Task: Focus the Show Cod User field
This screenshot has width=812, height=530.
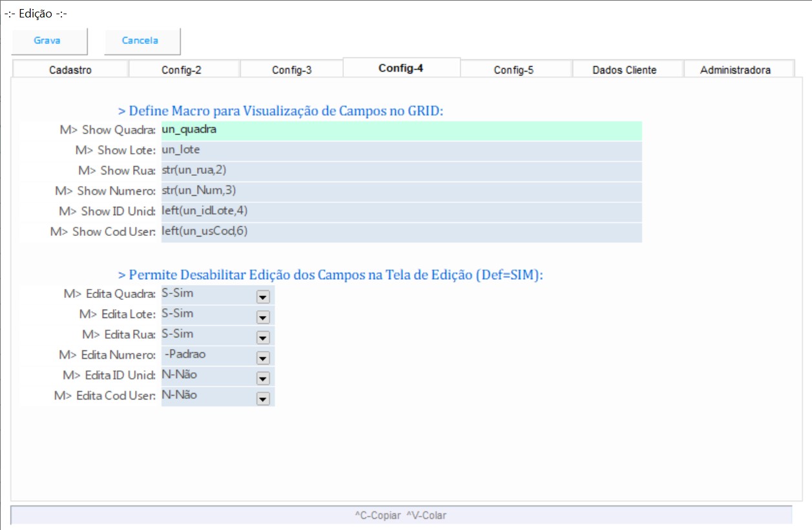Action: [x=401, y=232]
